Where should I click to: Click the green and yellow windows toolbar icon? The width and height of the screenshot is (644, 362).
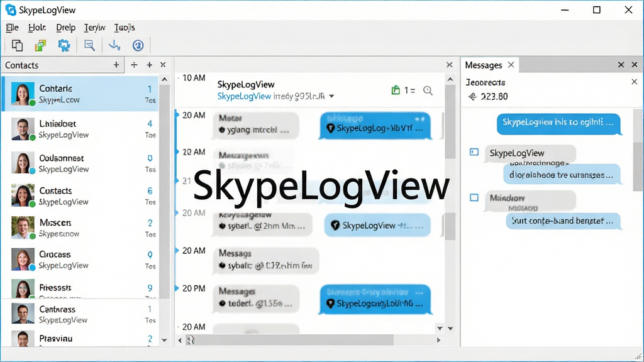40,45
